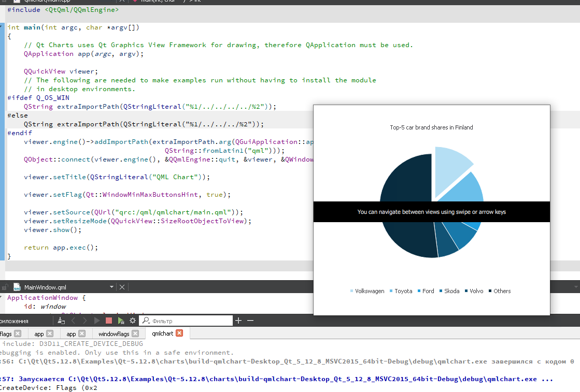
Task: Click the viewer.setResizeMode line
Action: coord(137,221)
